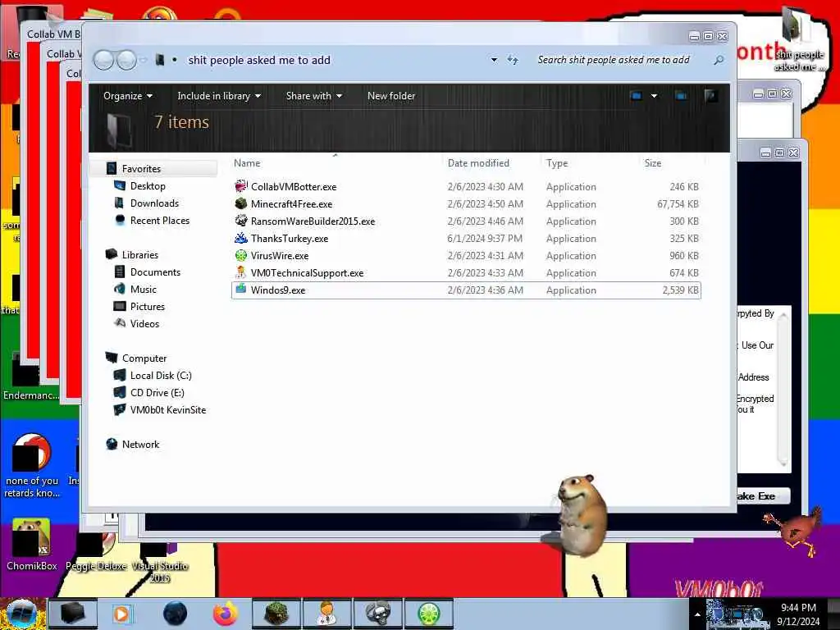840x630 pixels.
Task: Open the technical support person taskbar icon
Action: pyautogui.click(x=326, y=614)
